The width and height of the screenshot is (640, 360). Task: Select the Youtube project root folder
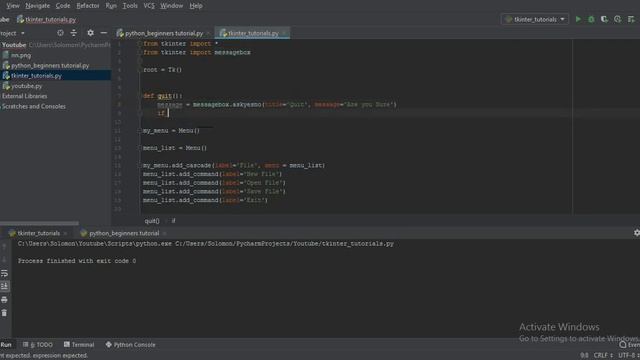point(14,45)
